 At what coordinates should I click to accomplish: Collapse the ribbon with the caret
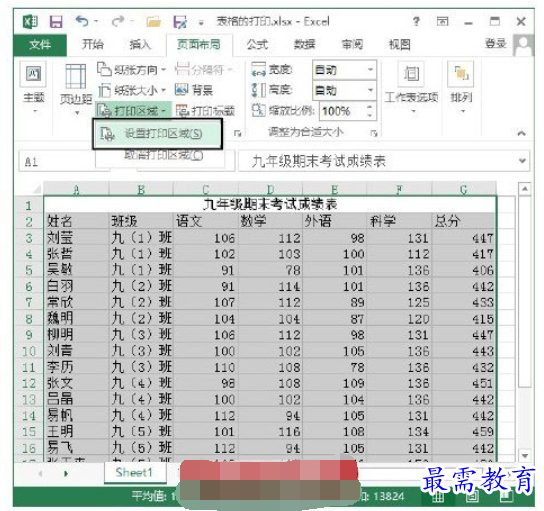coord(521,133)
